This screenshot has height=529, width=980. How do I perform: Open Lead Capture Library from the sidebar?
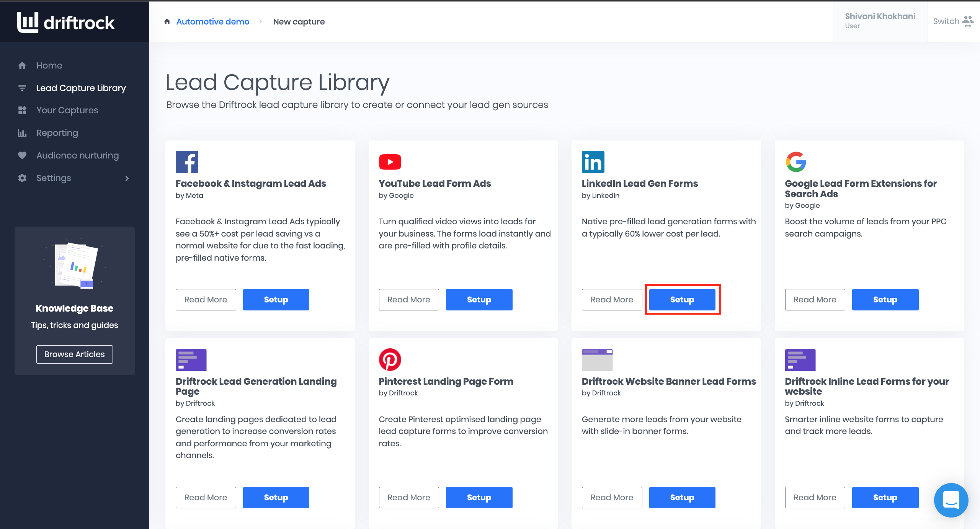(81, 88)
